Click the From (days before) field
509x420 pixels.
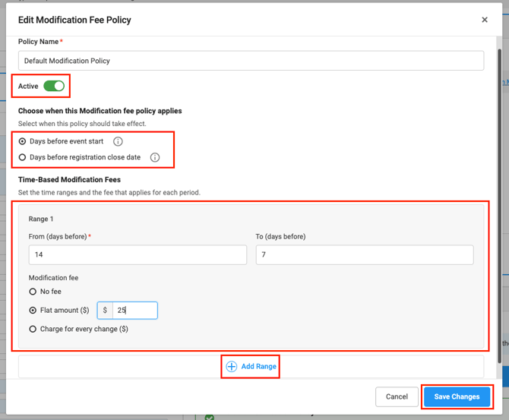tap(138, 254)
